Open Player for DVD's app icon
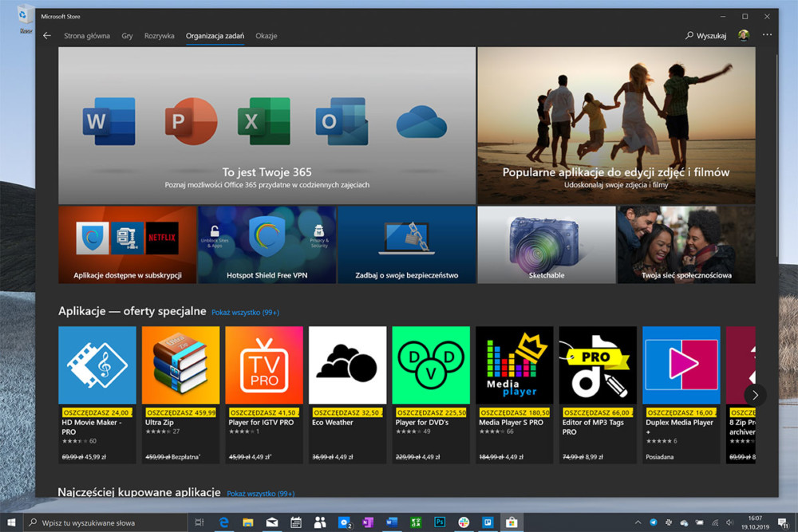 (431, 365)
